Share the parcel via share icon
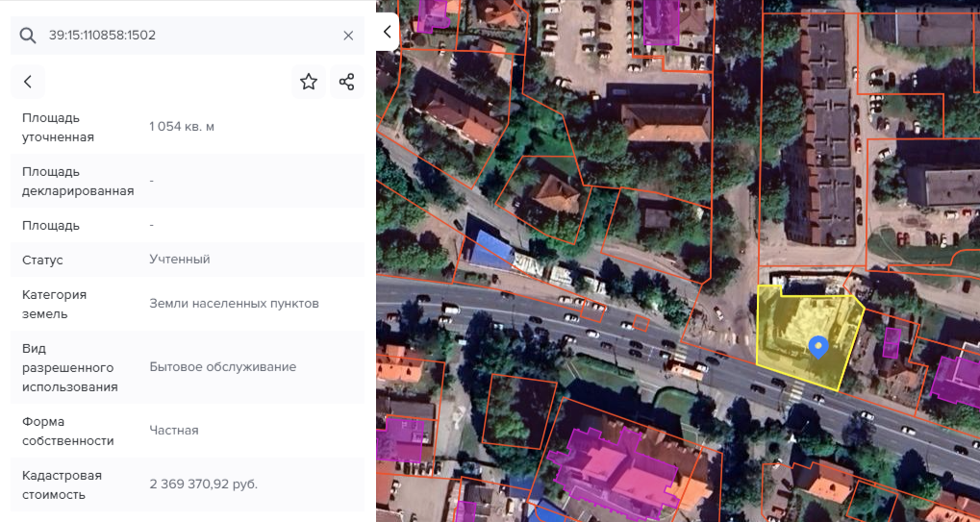Screen dimensions: 980x522 tap(347, 82)
